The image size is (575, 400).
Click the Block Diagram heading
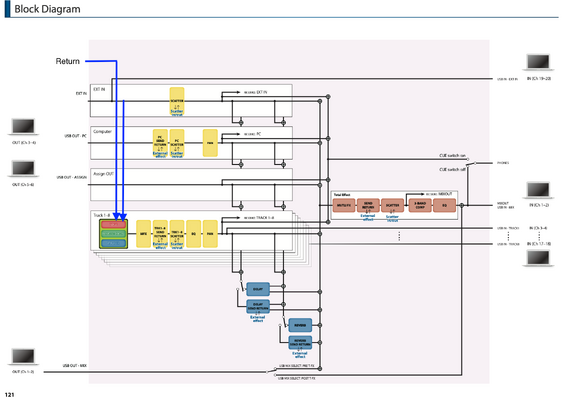(x=47, y=9)
